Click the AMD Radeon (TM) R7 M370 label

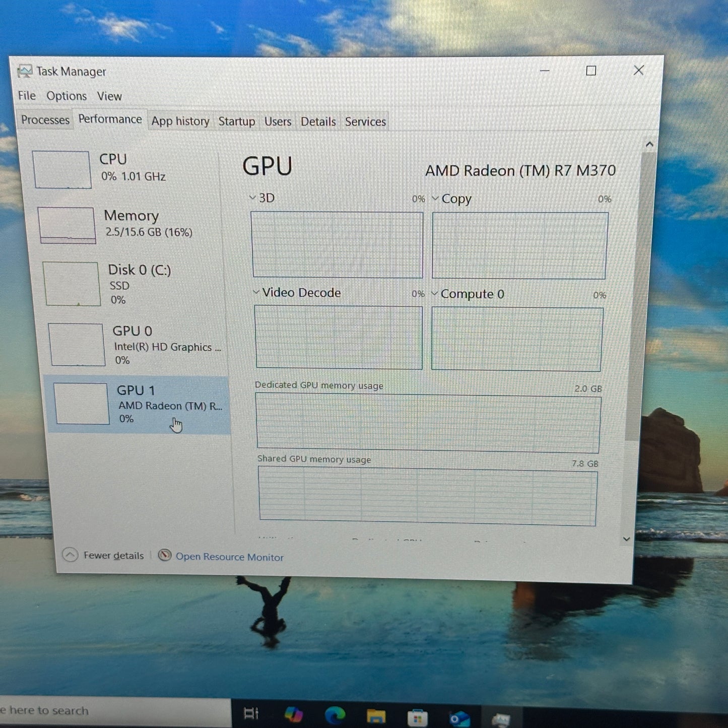pos(520,171)
